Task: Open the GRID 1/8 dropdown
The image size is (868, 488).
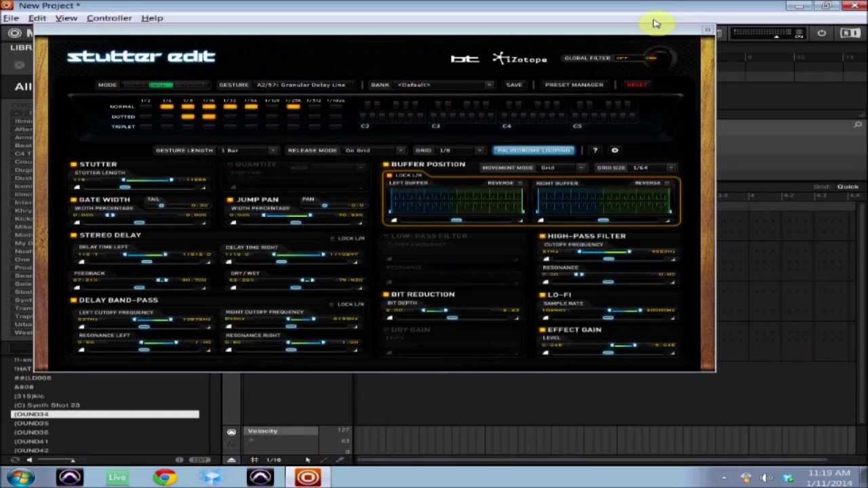Action: [460, 150]
